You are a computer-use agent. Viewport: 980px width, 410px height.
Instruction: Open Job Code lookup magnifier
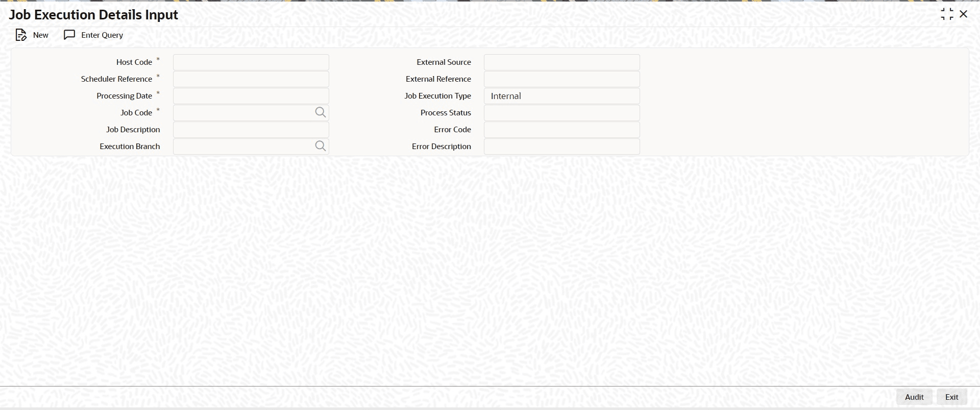320,112
